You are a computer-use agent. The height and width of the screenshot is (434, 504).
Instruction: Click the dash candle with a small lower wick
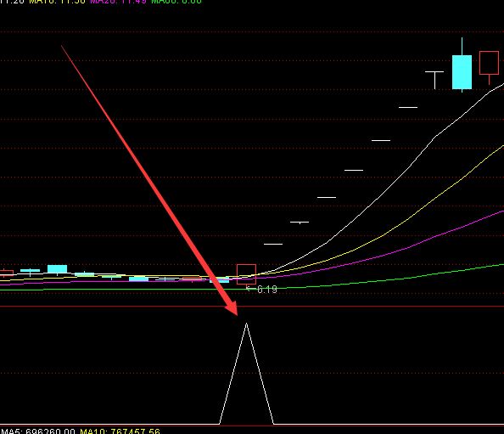tap(300, 222)
